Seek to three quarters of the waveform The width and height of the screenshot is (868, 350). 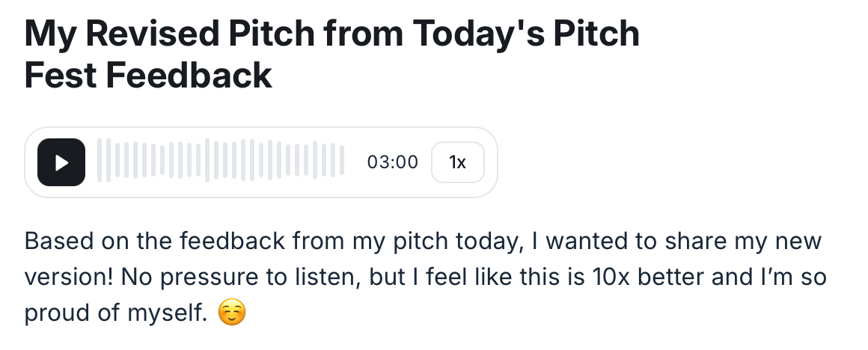click(x=281, y=162)
